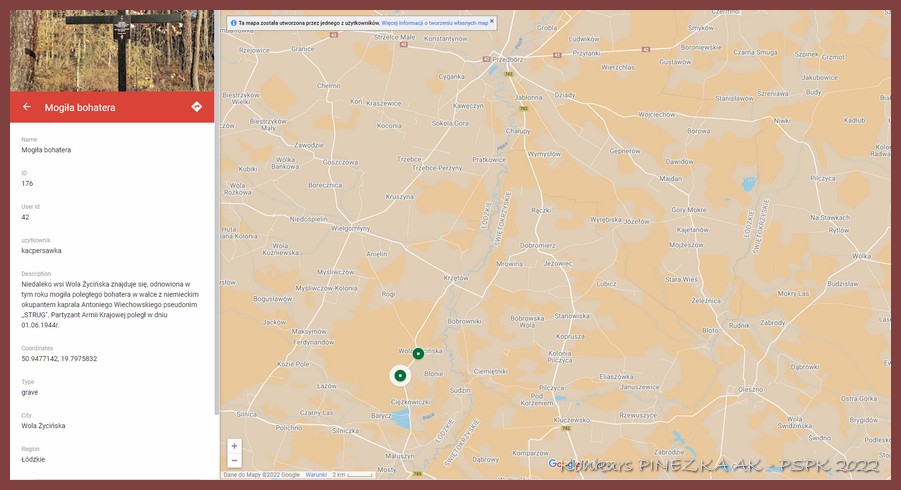
Task: Click the Kluczewsko label on the map
Action: [x=571, y=420]
